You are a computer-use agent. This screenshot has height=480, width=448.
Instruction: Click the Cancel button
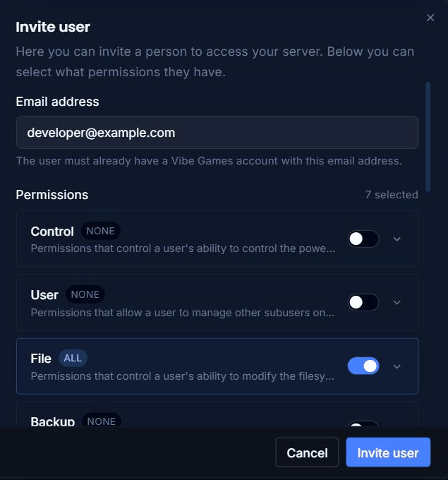tap(307, 452)
